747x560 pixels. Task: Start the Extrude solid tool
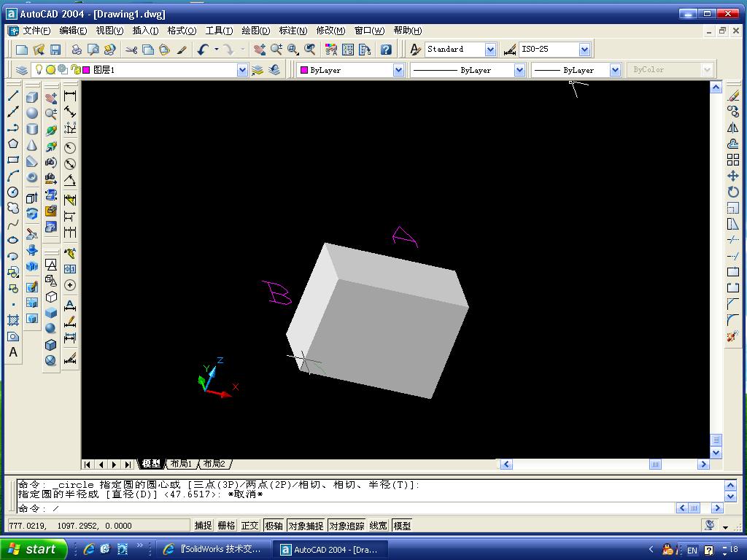click(32, 198)
